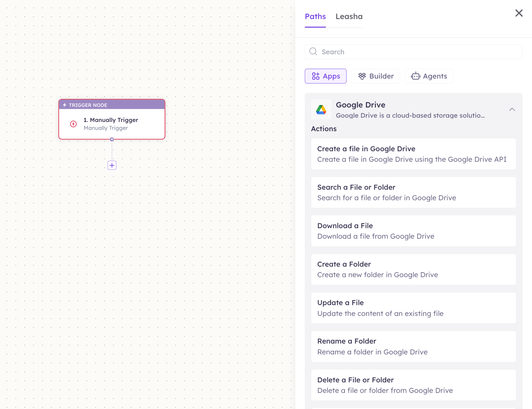Click the Google Drive heading text
The width and height of the screenshot is (532, 409).
click(x=360, y=105)
